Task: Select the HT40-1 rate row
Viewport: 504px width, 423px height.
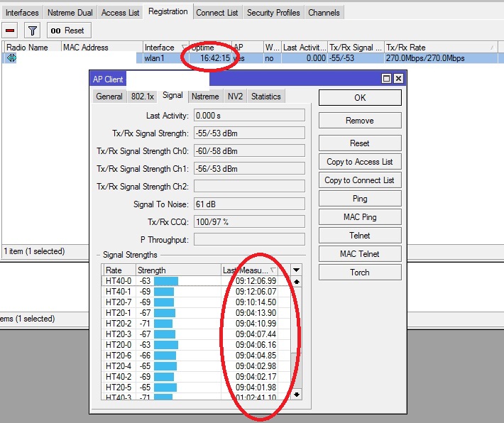Action: [197, 292]
